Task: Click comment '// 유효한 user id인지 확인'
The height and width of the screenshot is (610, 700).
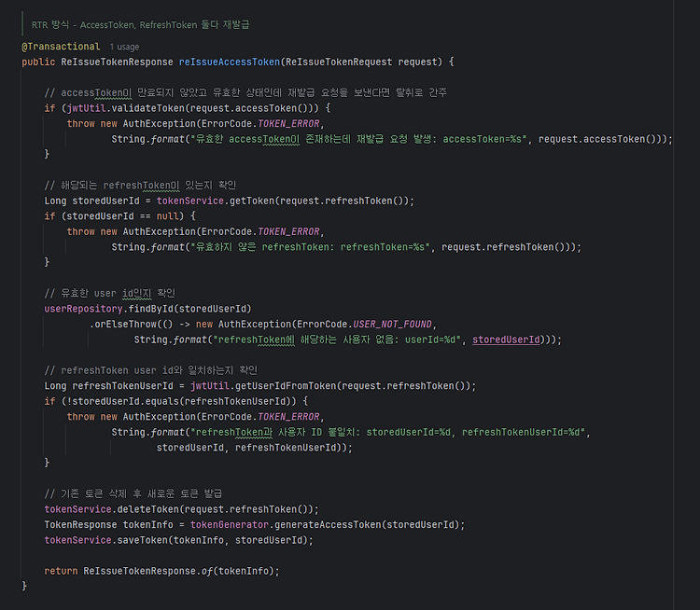Action: 110,293
